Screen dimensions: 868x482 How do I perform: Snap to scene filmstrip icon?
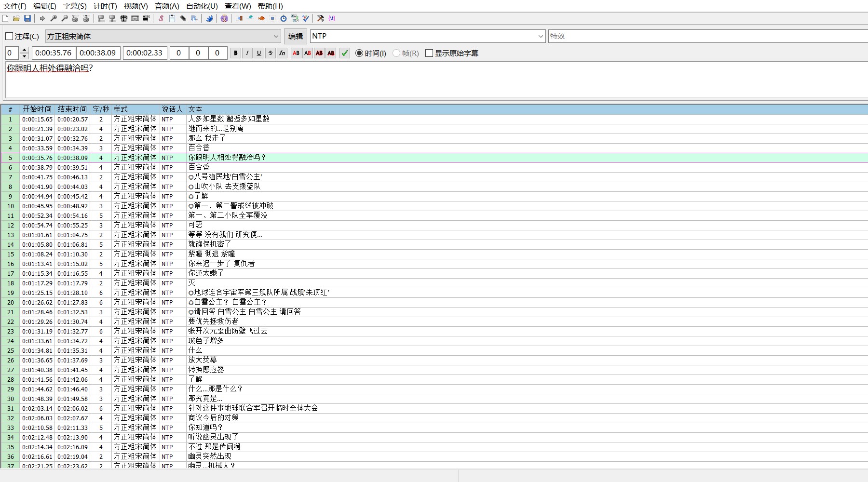(x=135, y=18)
